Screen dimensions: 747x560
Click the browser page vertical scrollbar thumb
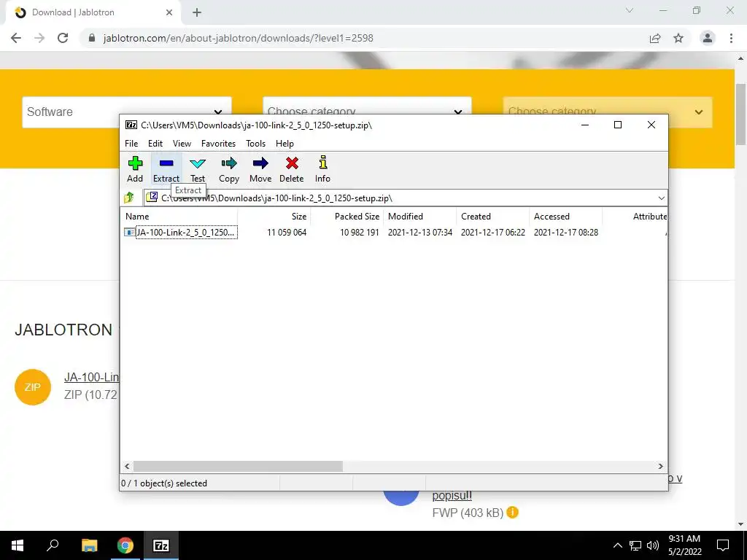740,114
